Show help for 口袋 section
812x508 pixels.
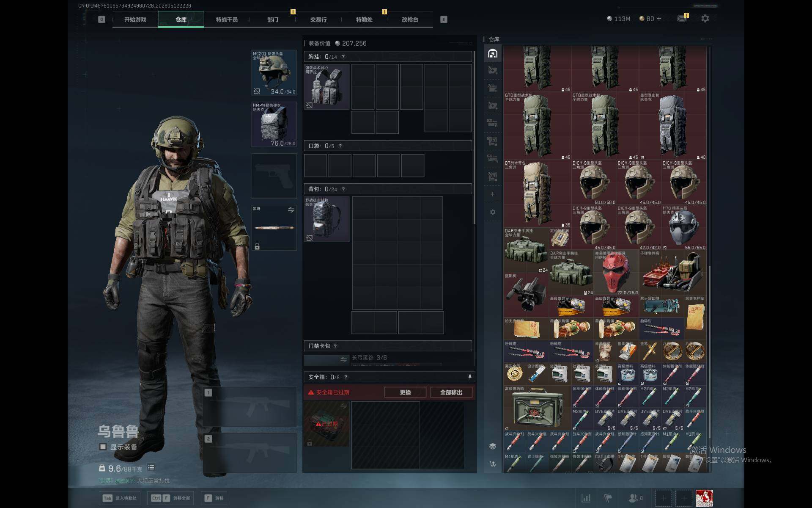[x=340, y=146]
